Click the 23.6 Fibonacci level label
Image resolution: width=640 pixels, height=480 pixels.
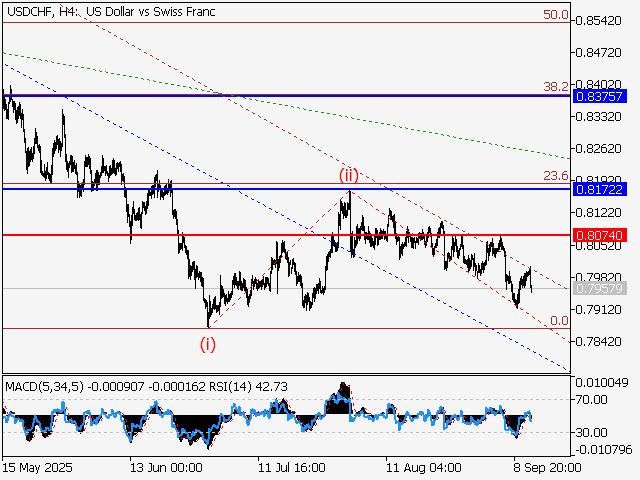point(556,176)
